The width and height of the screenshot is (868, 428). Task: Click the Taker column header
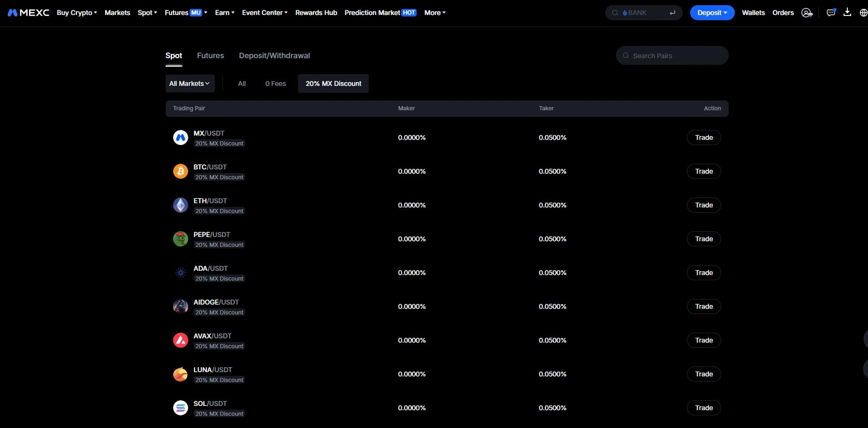[x=546, y=108]
